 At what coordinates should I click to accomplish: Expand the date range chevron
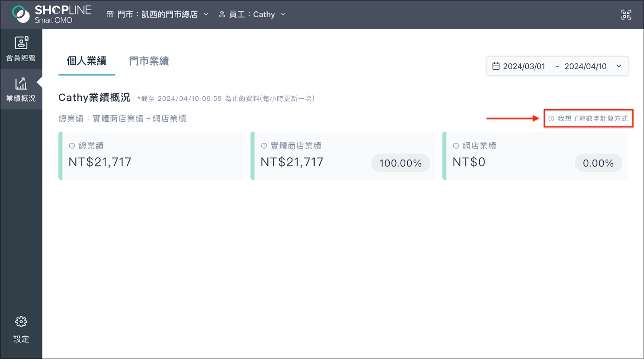(x=619, y=66)
